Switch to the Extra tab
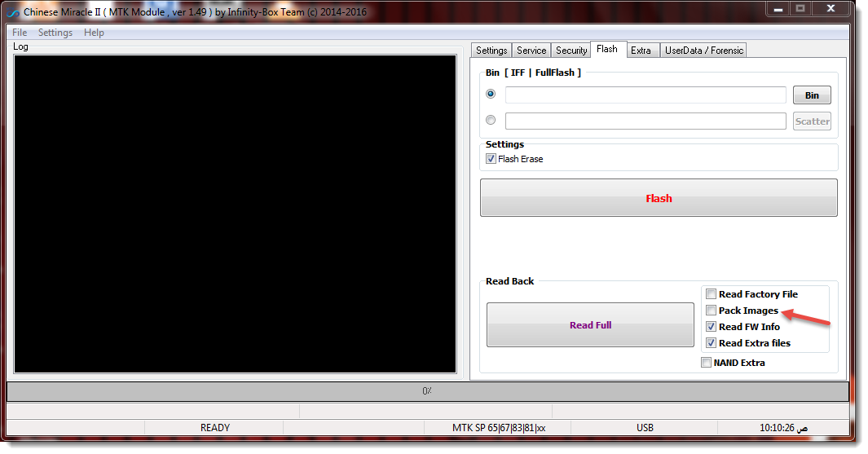Screen dimensions: 868x454 point(641,51)
